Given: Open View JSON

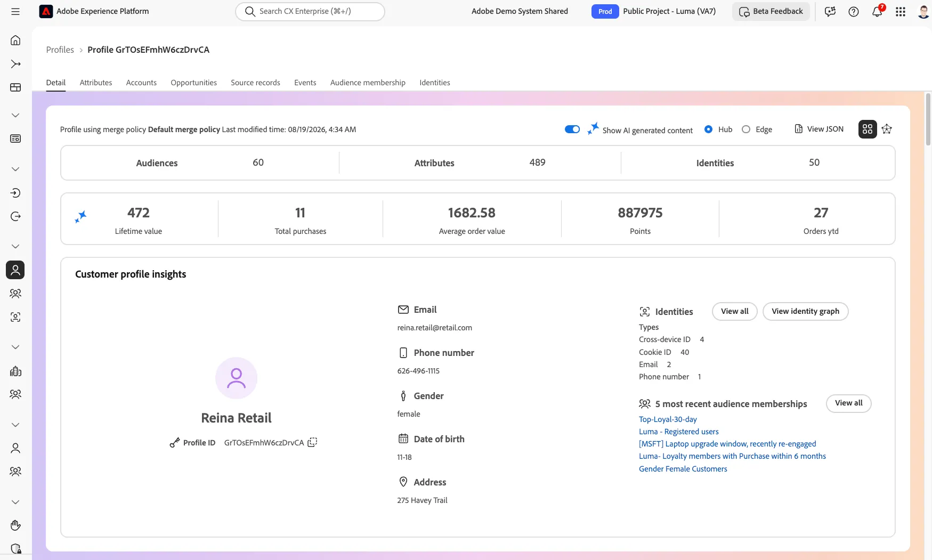Looking at the screenshot, I should coord(819,129).
